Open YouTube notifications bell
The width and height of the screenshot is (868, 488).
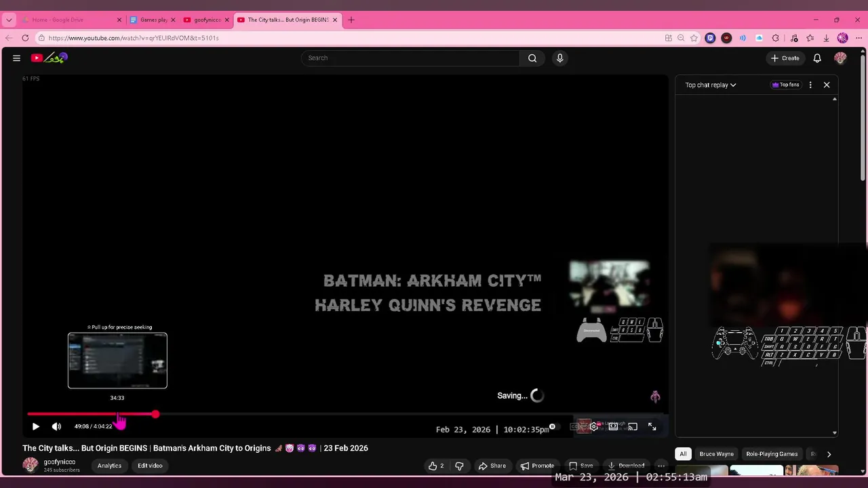(x=817, y=58)
